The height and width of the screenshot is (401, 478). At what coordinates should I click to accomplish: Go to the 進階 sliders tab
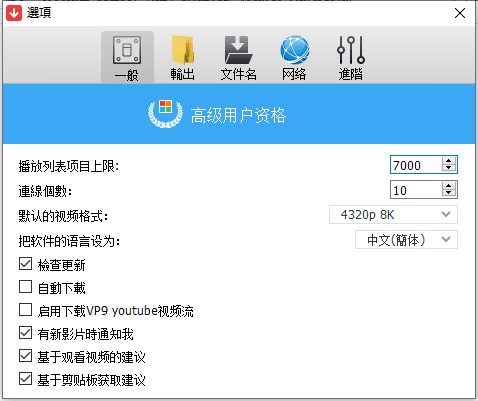pos(351,57)
